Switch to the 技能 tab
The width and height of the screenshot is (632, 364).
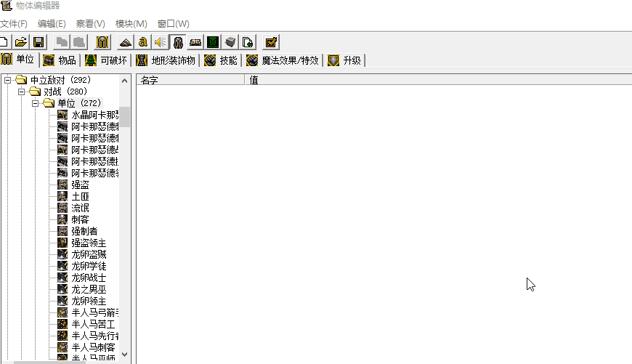tap(221, 60)
